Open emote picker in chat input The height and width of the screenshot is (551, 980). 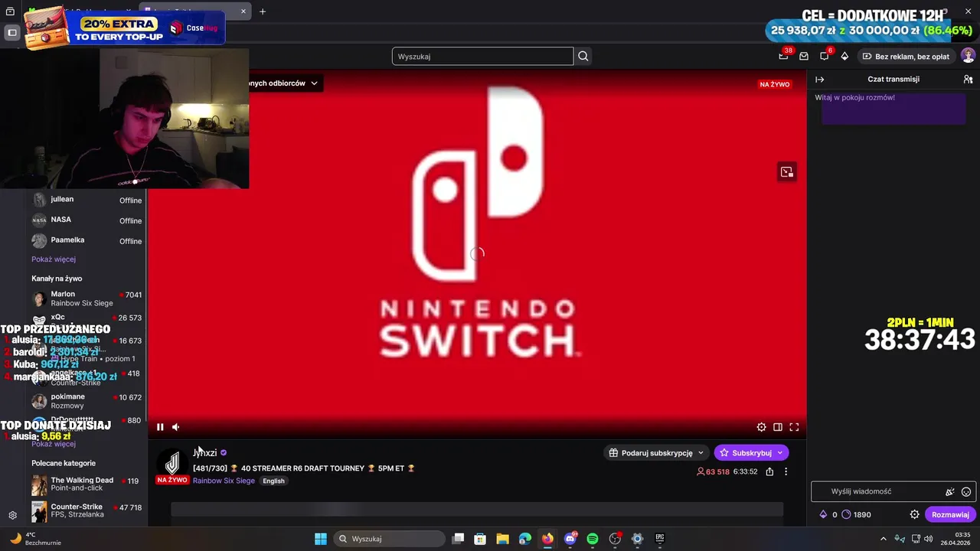[966, 492]
